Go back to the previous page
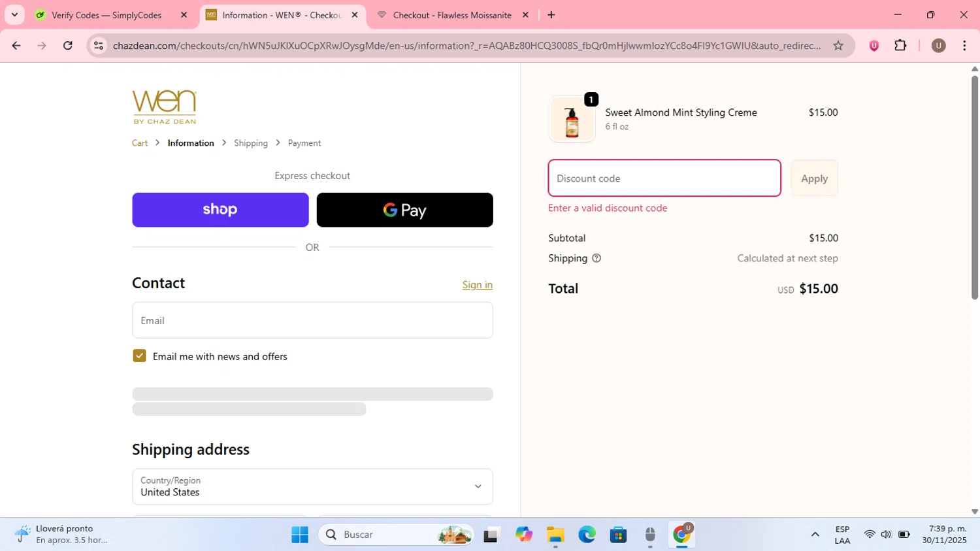The image size is (980, 551). [16, 46]
